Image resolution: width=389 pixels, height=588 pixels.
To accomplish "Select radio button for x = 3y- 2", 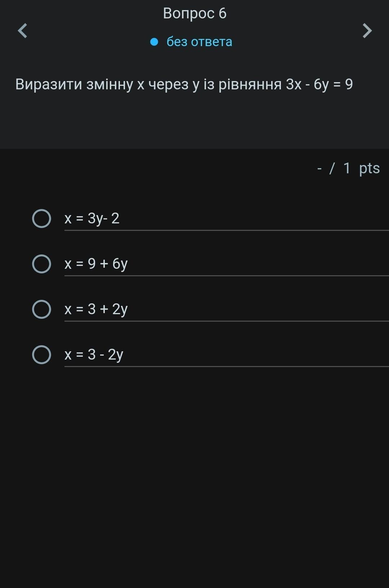I will tap(41, 218).
